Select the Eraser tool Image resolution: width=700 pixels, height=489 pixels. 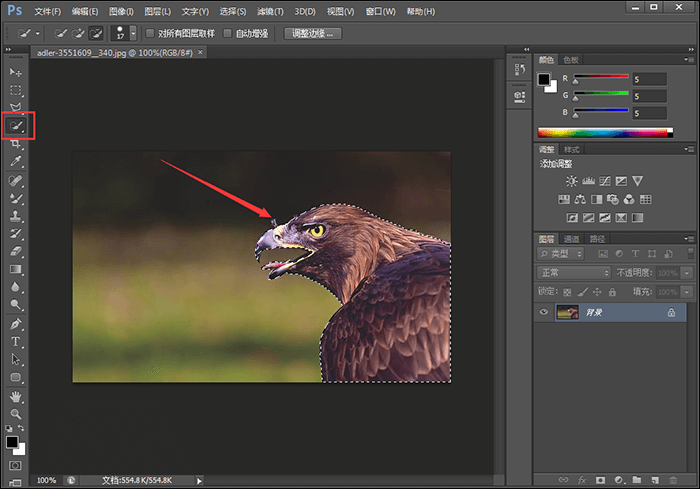click(16, 251)
